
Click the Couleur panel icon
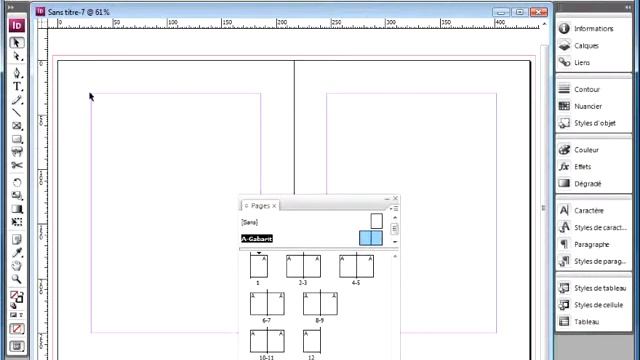[564, 150]
